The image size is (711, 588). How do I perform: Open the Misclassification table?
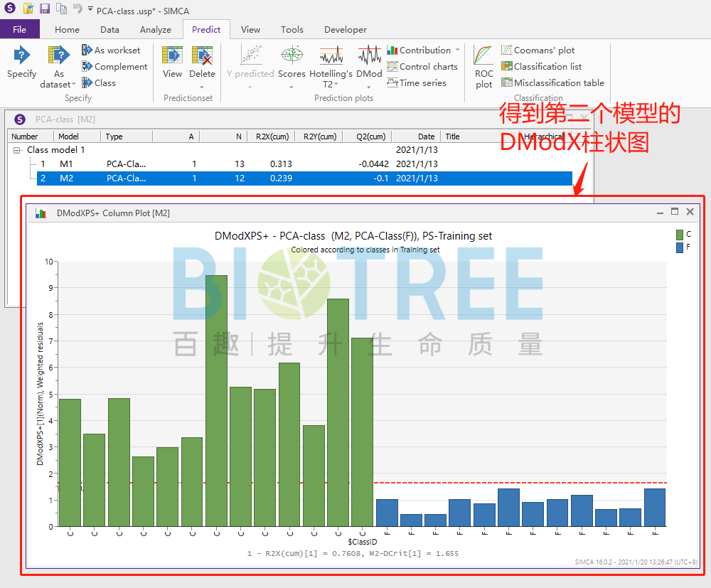[553, 82]
